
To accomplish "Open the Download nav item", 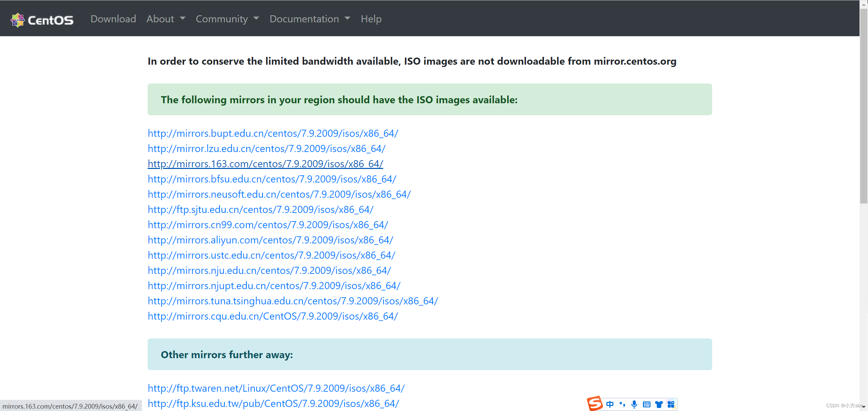I will point(113,19).
